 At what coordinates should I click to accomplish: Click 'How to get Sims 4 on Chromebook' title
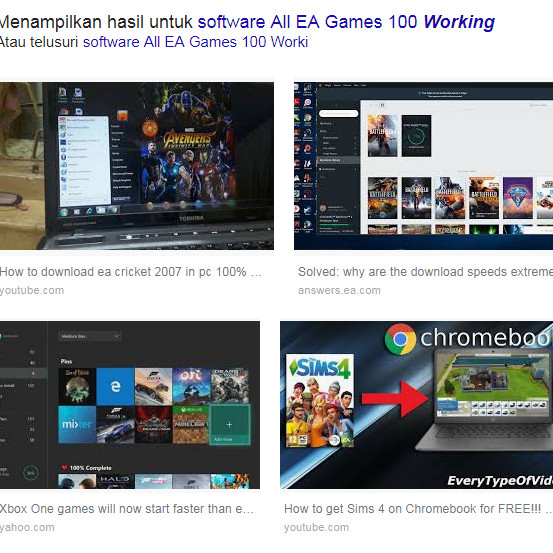point(418,509)
